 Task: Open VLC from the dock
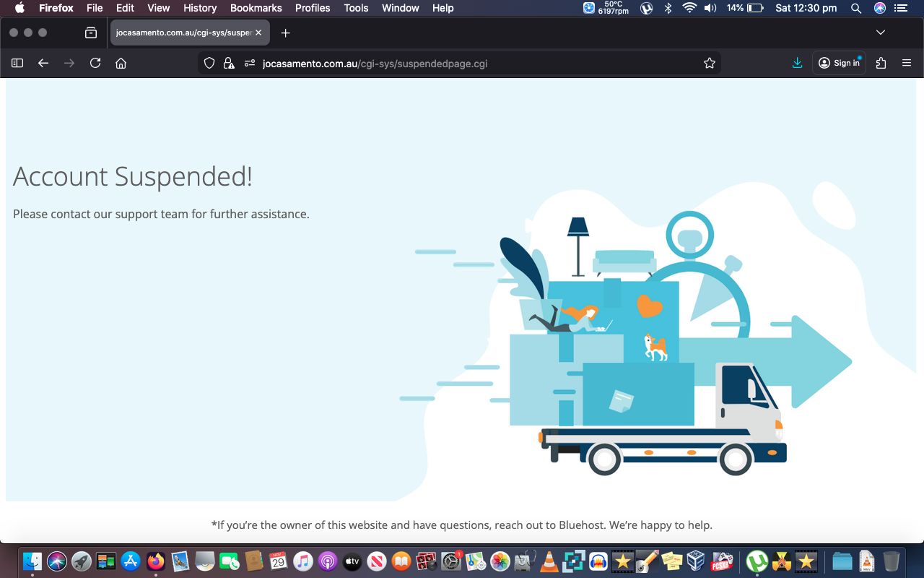coord(549,561)
